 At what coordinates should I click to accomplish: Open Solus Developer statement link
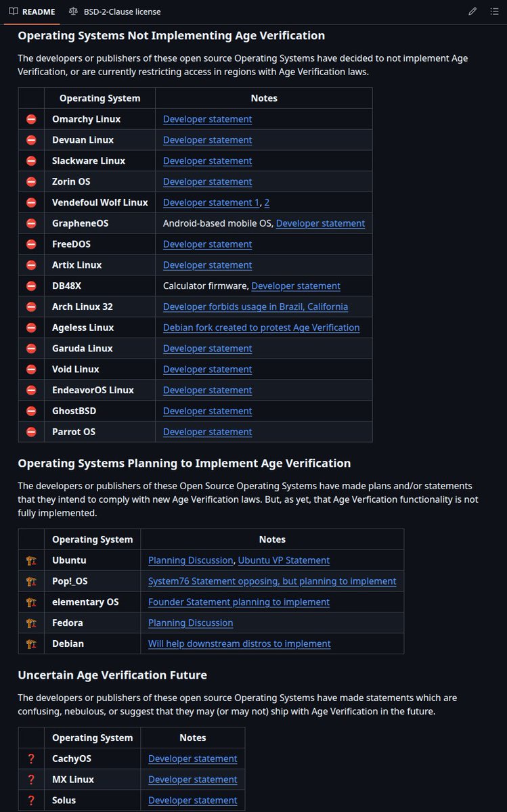pos(193,800)
